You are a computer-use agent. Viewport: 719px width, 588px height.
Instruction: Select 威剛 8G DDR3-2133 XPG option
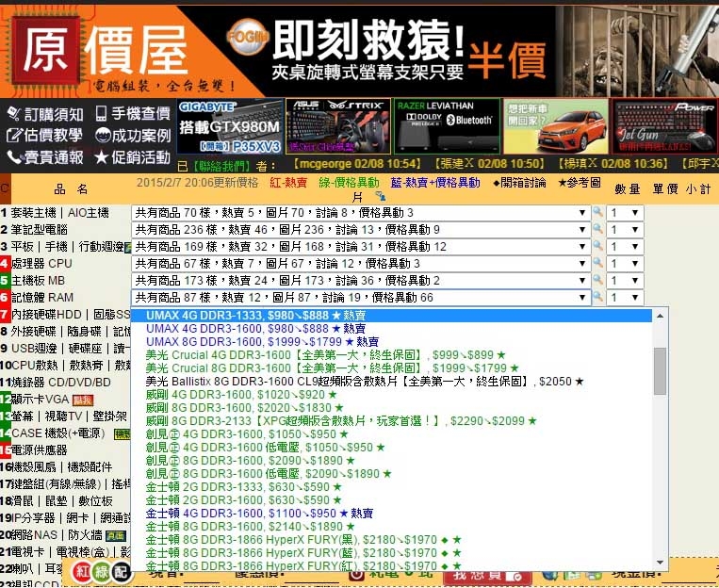pyautogui.click(x=391, y=421)
